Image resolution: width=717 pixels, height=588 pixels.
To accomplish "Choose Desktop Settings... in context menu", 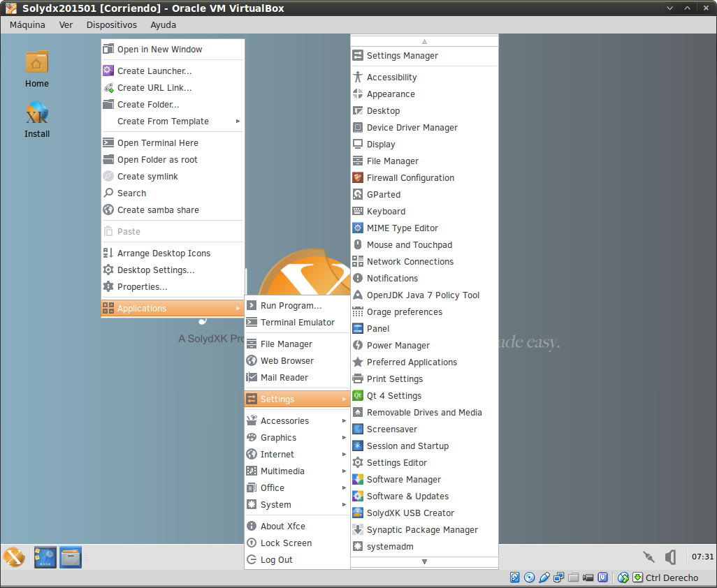I will click(155, 270).
